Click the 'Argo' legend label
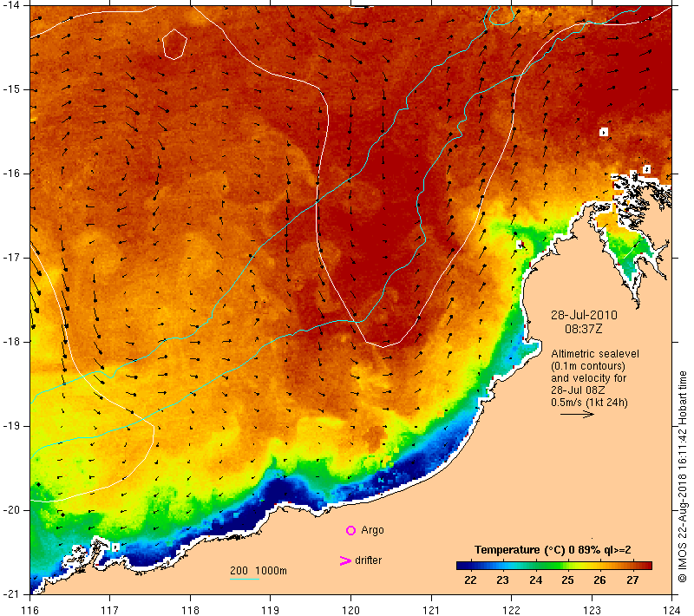Image resolution: width=694 pixels, height=616 pixels. [372, 530]
